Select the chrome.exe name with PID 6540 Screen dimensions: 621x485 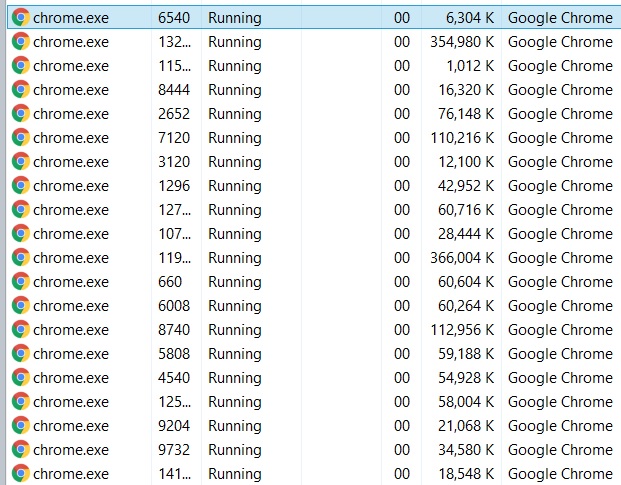pyautogui.click(x=71, y=18)
